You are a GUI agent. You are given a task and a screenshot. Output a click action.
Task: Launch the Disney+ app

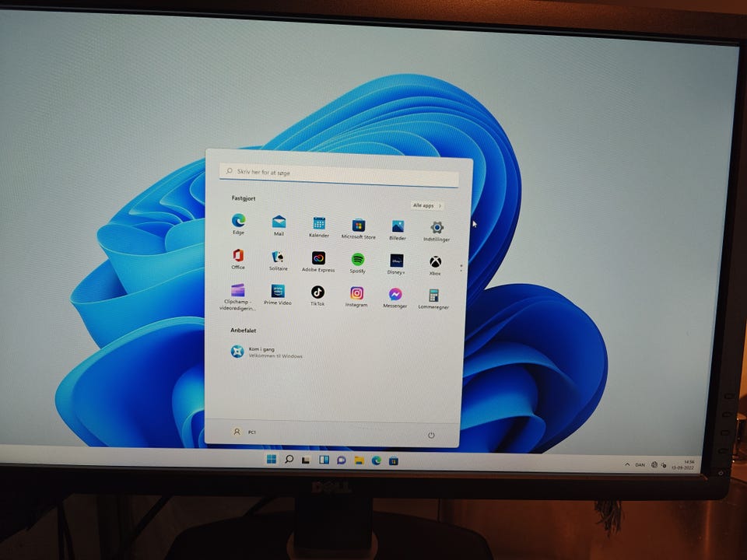(x=396, y=264)
